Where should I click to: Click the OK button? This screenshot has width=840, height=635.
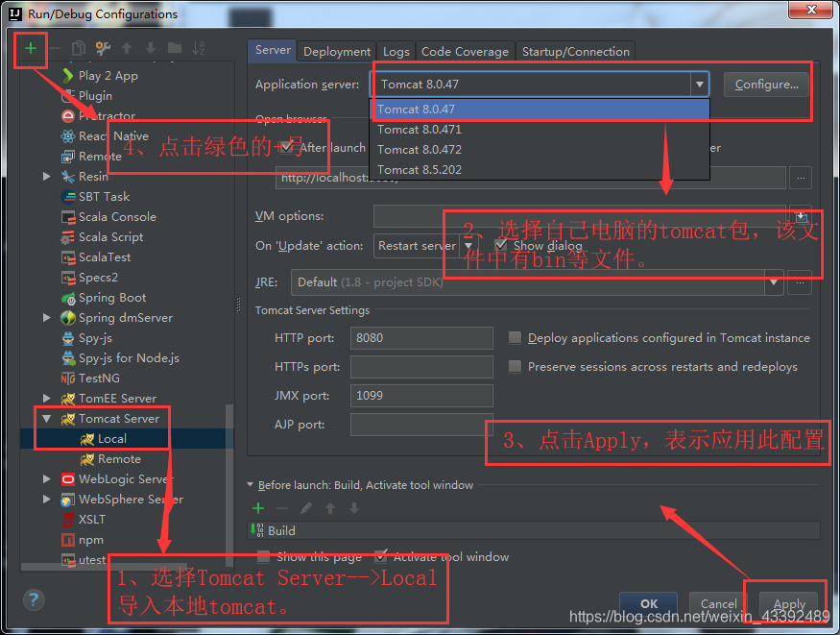[648, 604]
